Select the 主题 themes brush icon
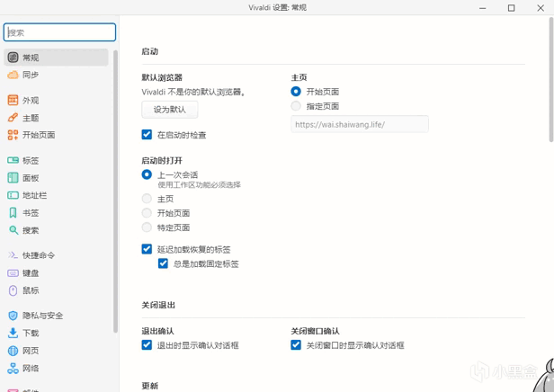The height and width of the screenshot is (392, 554). click(13, 118)
